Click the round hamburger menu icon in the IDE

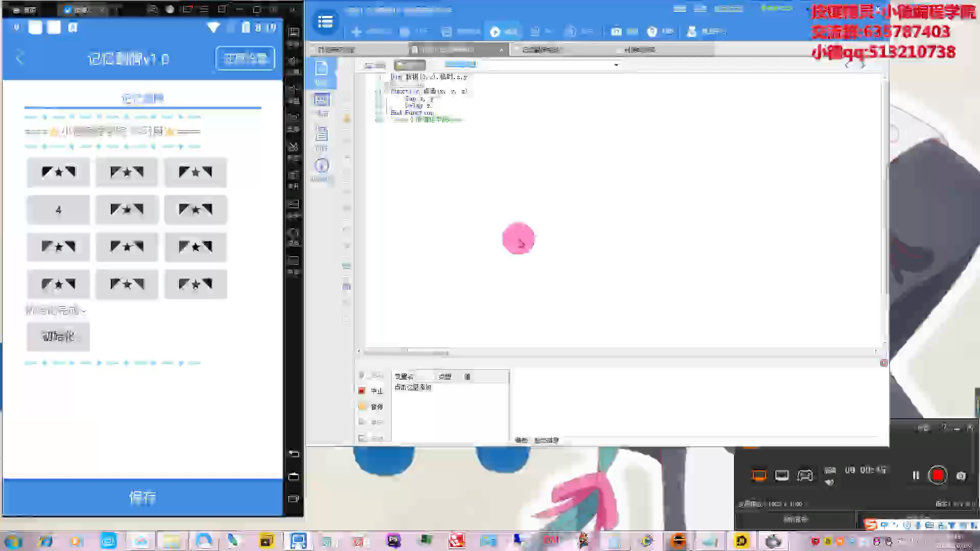coord(325,21)
